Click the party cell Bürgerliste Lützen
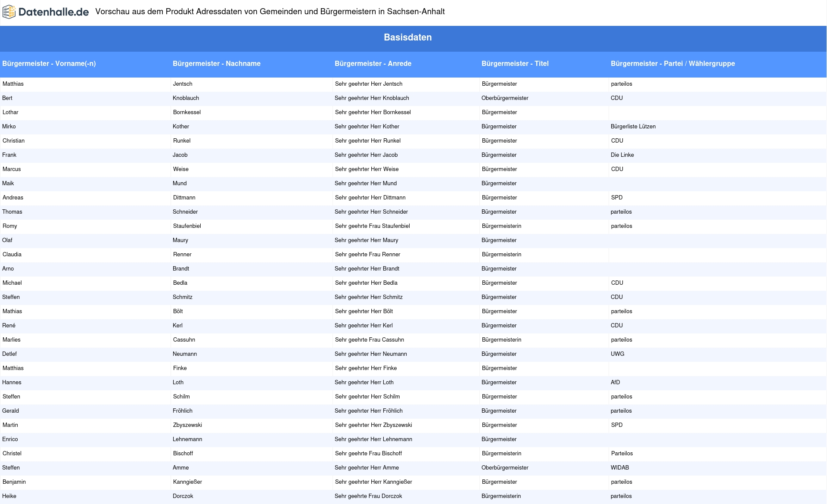Viewport: 827px width, 504px height. (x=633, y=126)
